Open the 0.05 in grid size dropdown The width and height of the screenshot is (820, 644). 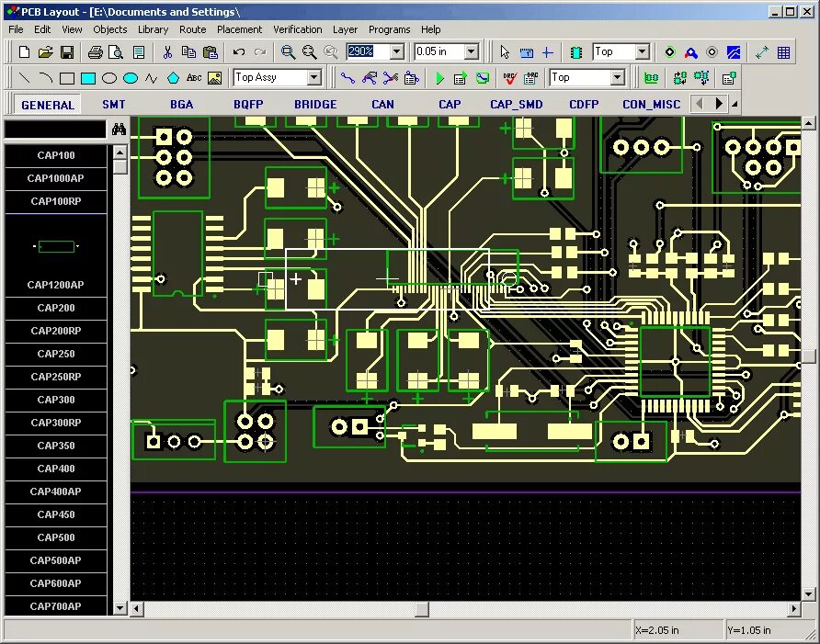pos(472,51)
